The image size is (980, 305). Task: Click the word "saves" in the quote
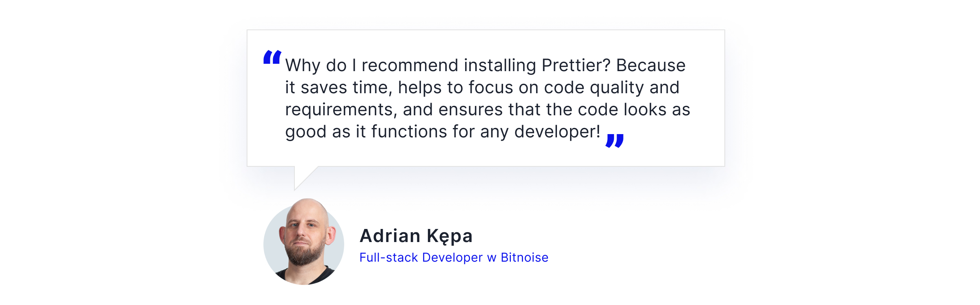(x=324, y=87)
